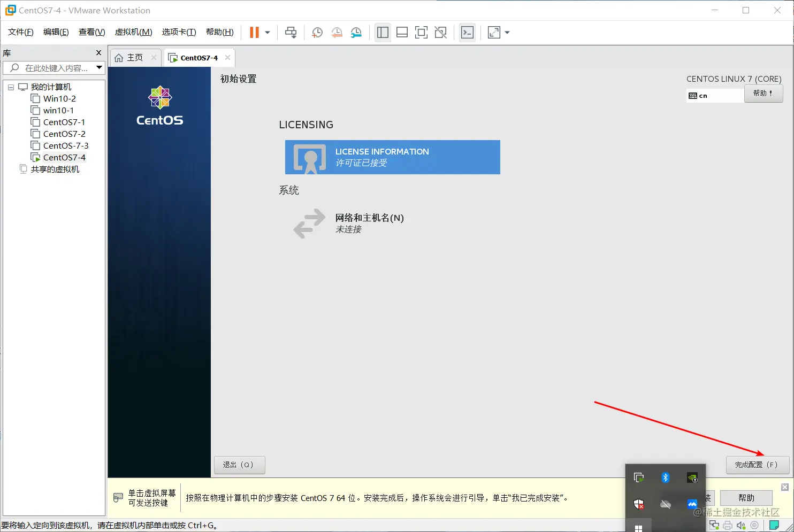Click the Unity mode toolbar icon

(440, 32)
